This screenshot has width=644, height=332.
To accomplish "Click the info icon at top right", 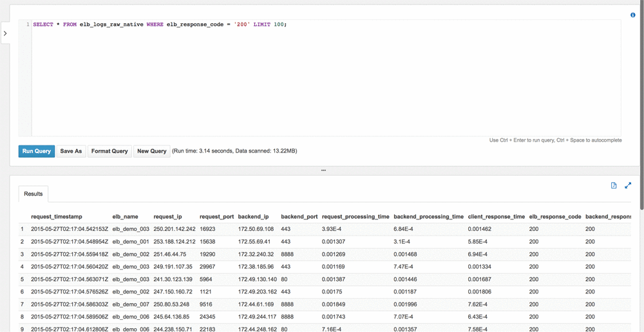I will coord(633,15).
